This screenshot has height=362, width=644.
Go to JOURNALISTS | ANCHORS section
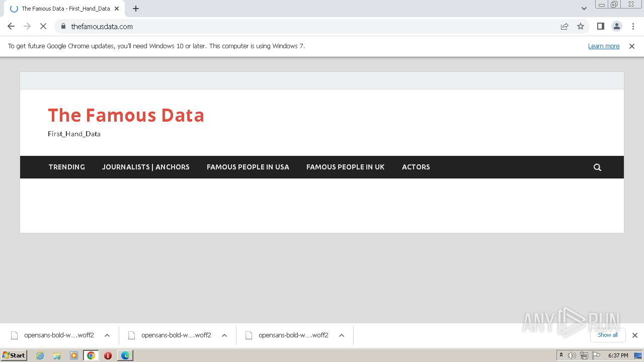146,167
